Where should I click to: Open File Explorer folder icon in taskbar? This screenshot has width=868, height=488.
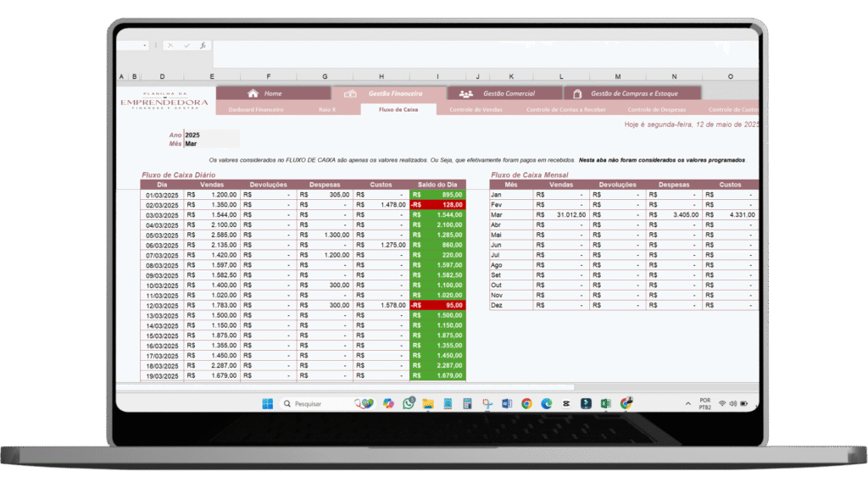[428, 404]
